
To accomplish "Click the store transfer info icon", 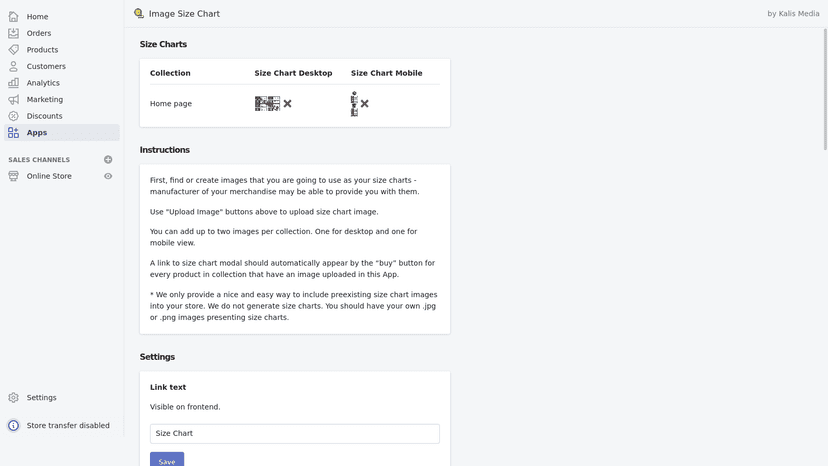I will [x=13, y=425].
